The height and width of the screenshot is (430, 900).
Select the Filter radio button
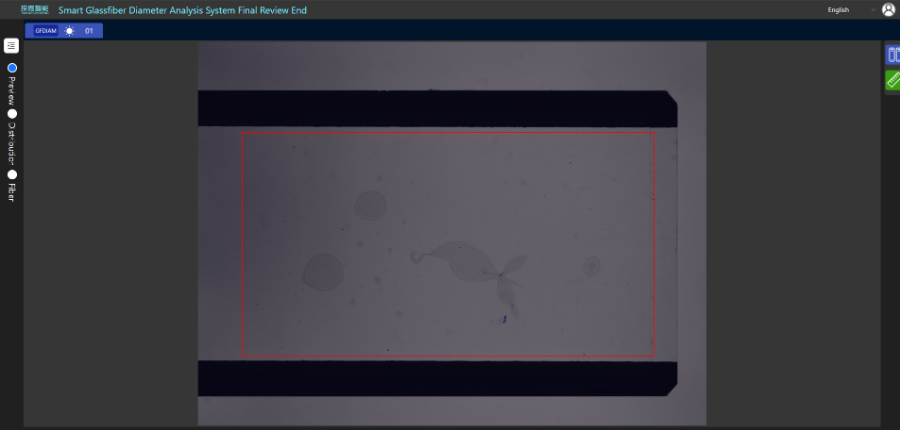pyautogui.click(x=12, y=174)
